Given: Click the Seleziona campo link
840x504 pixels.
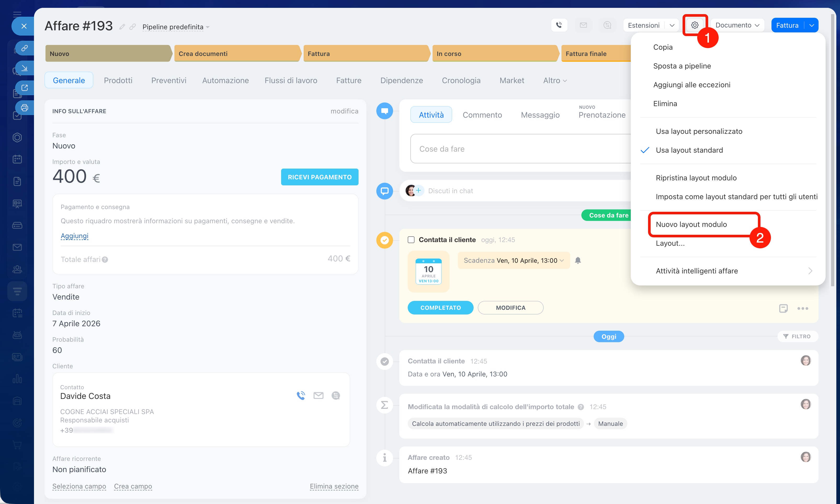Looking at the screenshot, I should coord(79,486).
